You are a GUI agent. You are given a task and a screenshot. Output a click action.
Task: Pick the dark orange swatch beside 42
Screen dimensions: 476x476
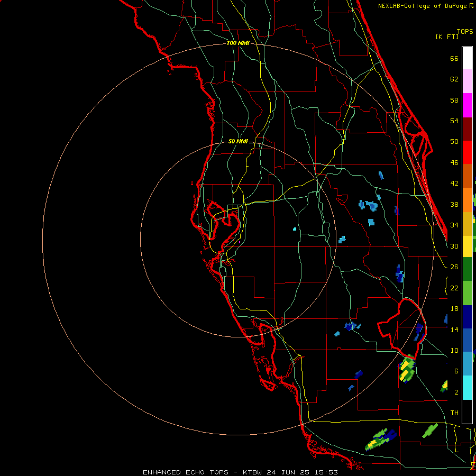(x=467, y=176)
